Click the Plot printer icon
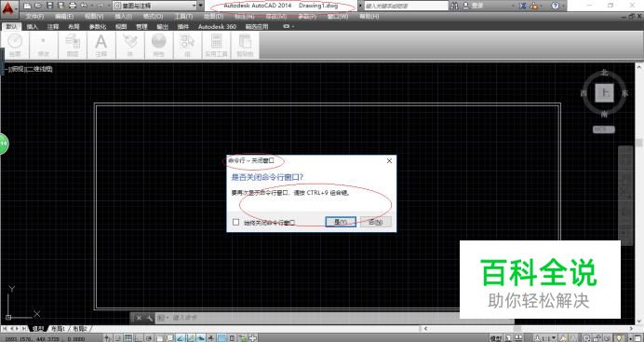This screenshot has width=644, height=342. click(73, 6)
